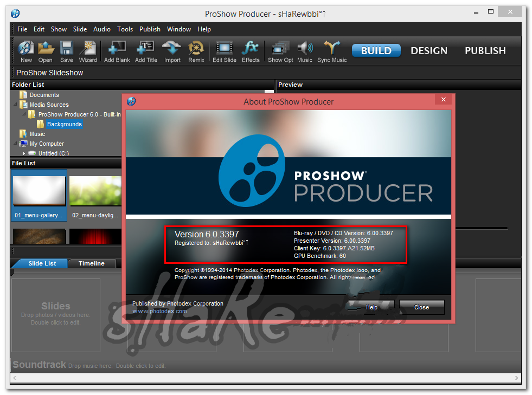Open the Remix tool
The image size is (532, 395).
196,51
